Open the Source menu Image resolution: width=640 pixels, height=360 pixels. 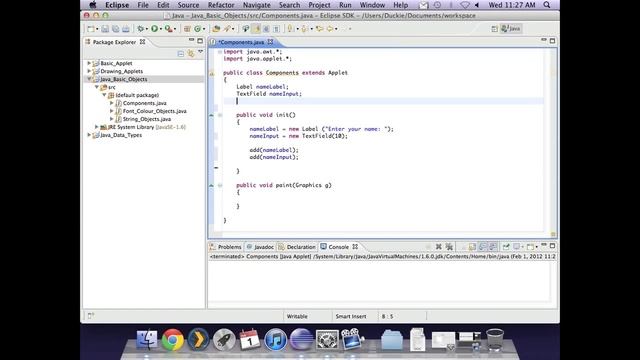(188, 5)
